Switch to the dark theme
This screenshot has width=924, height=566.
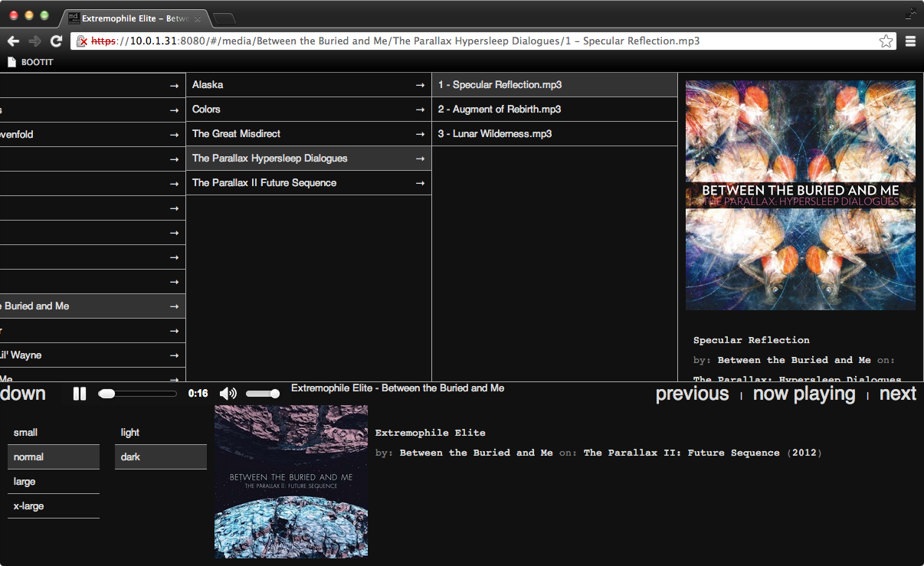pos(161,457)
